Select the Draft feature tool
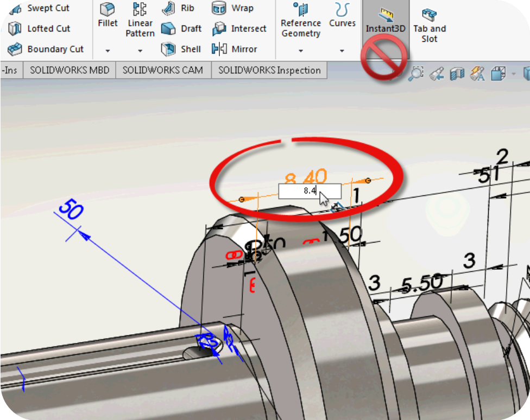This screenshot has height=420, width=530. coord(181,28)
